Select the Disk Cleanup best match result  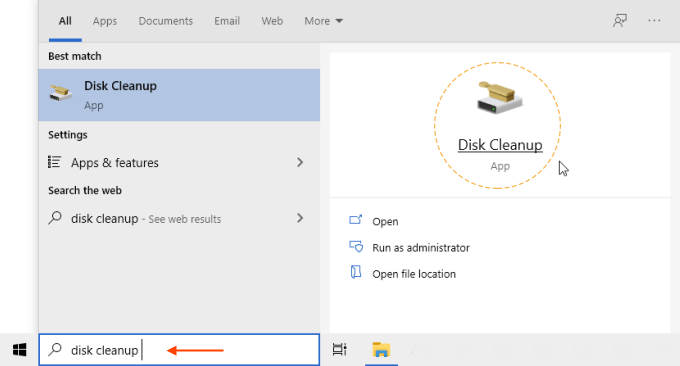[x=179, y=95]
